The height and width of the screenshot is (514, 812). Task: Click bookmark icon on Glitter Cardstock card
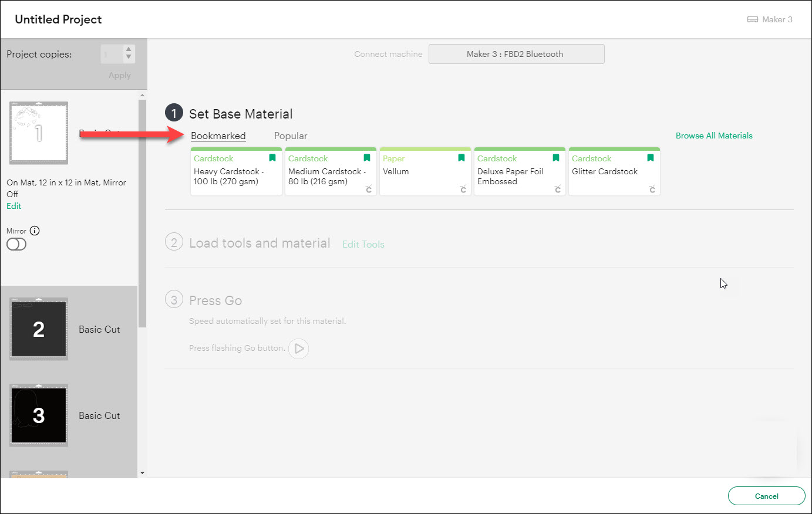click(651, 158)
